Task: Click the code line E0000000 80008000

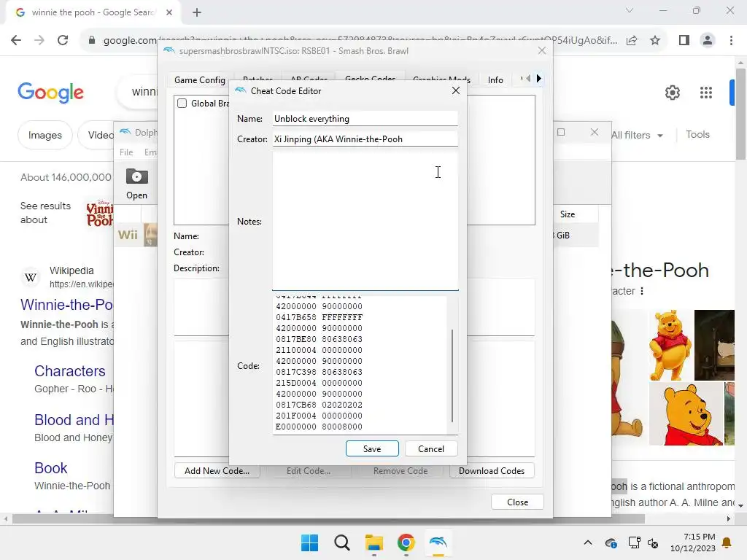Action: tap(319, 427)
